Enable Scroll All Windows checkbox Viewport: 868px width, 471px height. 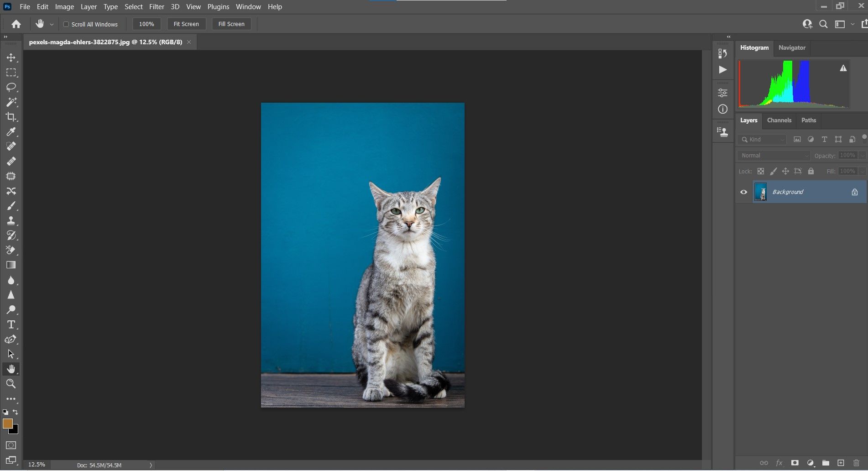(x=66, y=24)
